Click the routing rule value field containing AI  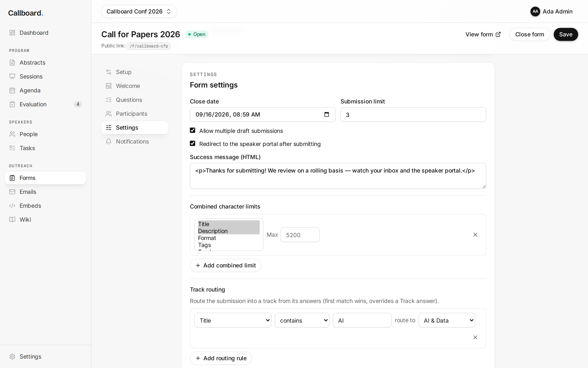point(362,320)
